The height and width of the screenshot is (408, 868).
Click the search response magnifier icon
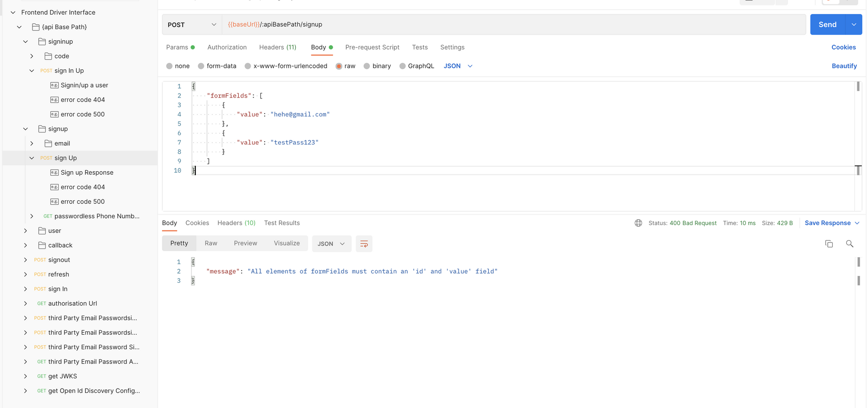coord(849,244)
